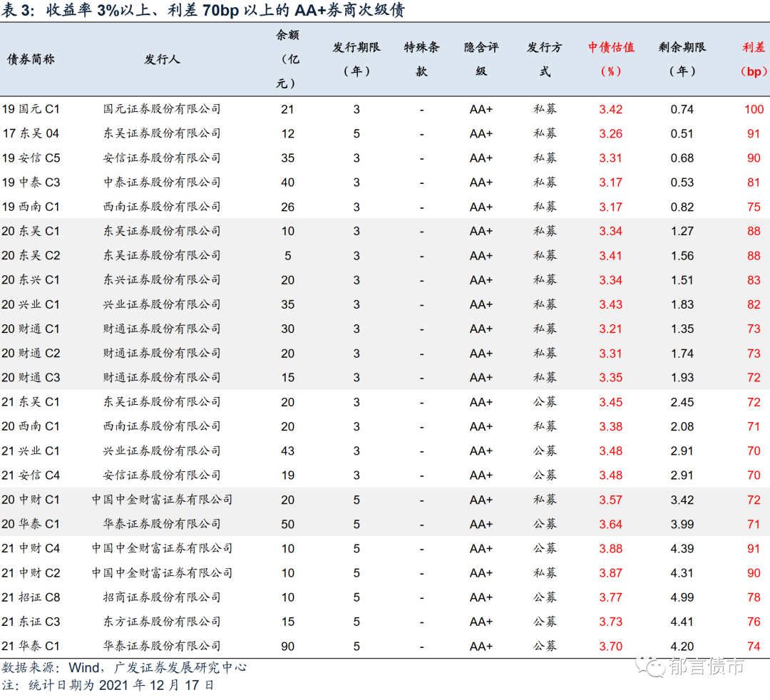This screenshot has height=700, width=770.
Task: Click balance value 40 in 19 中泰 C3 row
Action: pos(288,182)
